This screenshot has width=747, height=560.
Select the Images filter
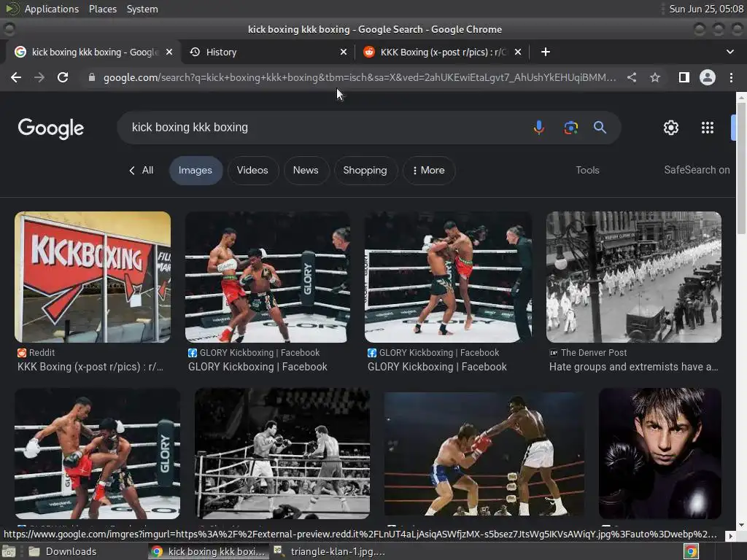coord(196,170)
